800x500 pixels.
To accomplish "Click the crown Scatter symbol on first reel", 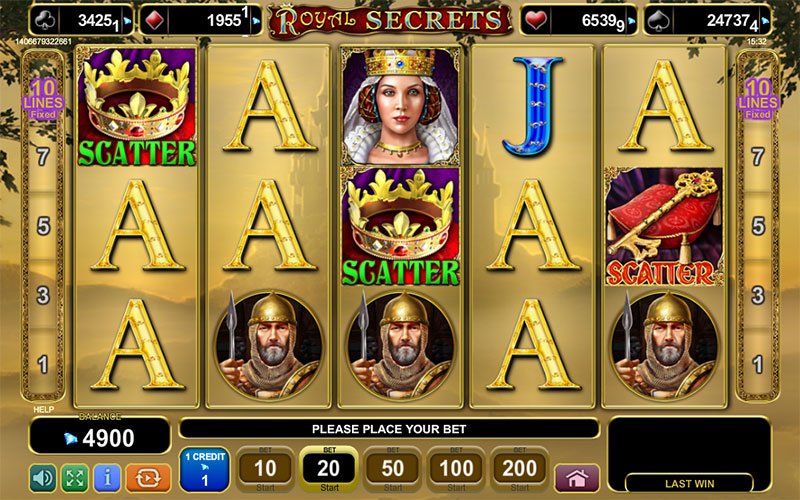I will (x=136, y=107).
